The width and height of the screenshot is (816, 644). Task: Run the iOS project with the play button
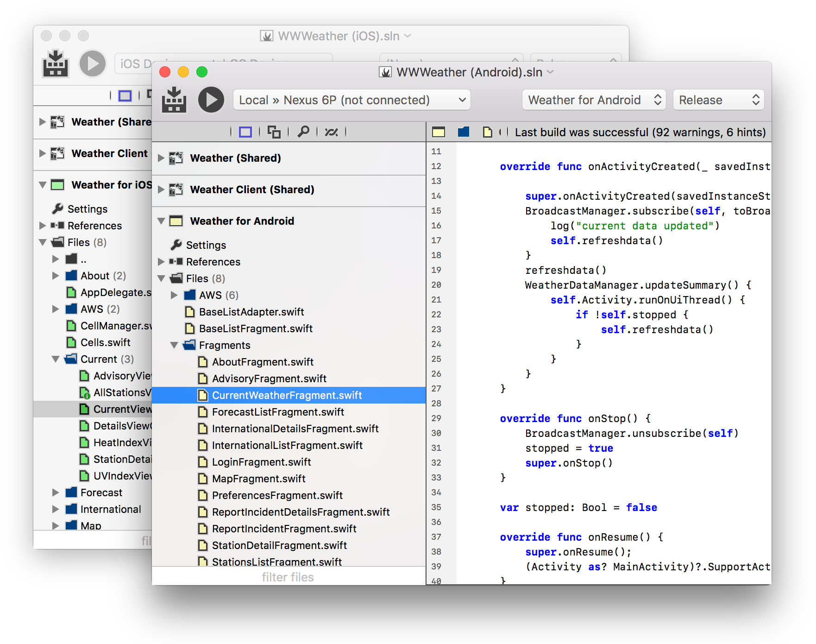[x=93, y=63]
